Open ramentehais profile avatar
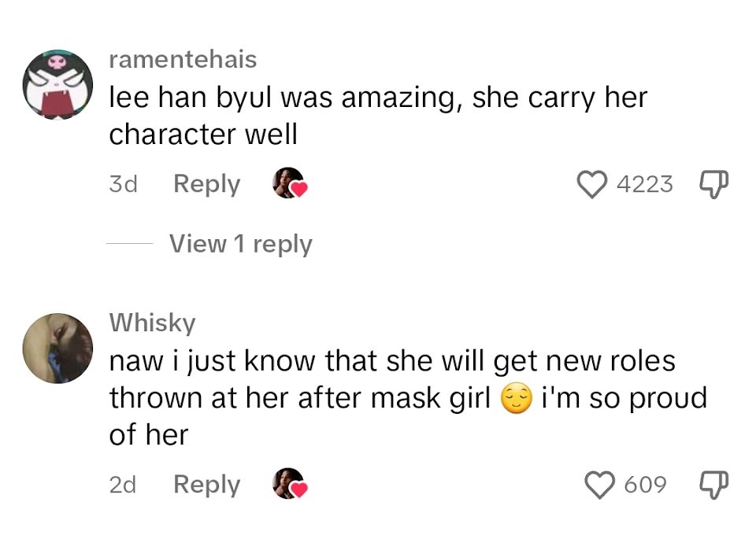The width and height of the screenshot is (756, 539). click(57, 84)
